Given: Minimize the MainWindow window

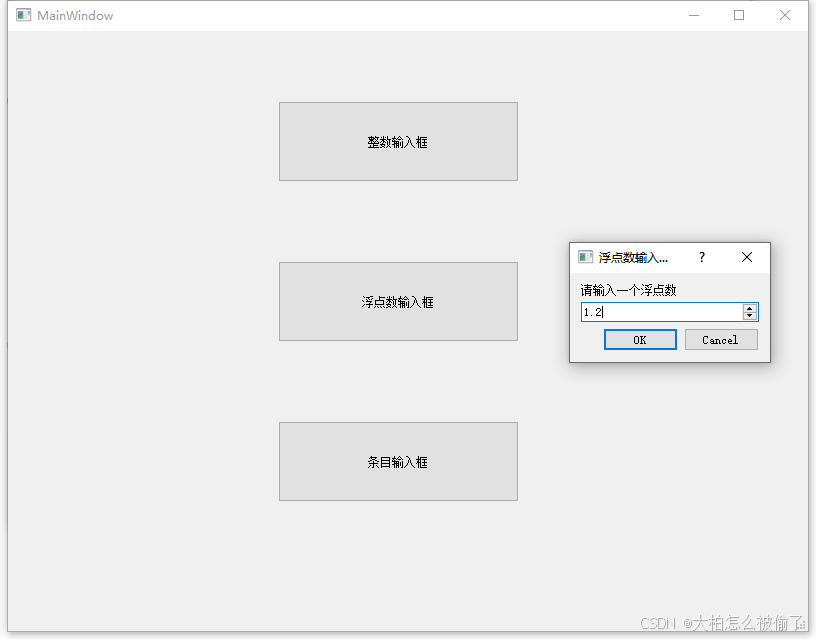Looking at the screenshot, I should pos(694,15).
